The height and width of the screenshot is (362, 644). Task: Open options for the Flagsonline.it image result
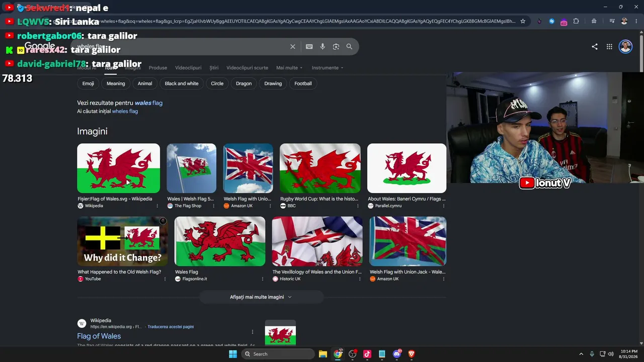(x=262, y=279)
